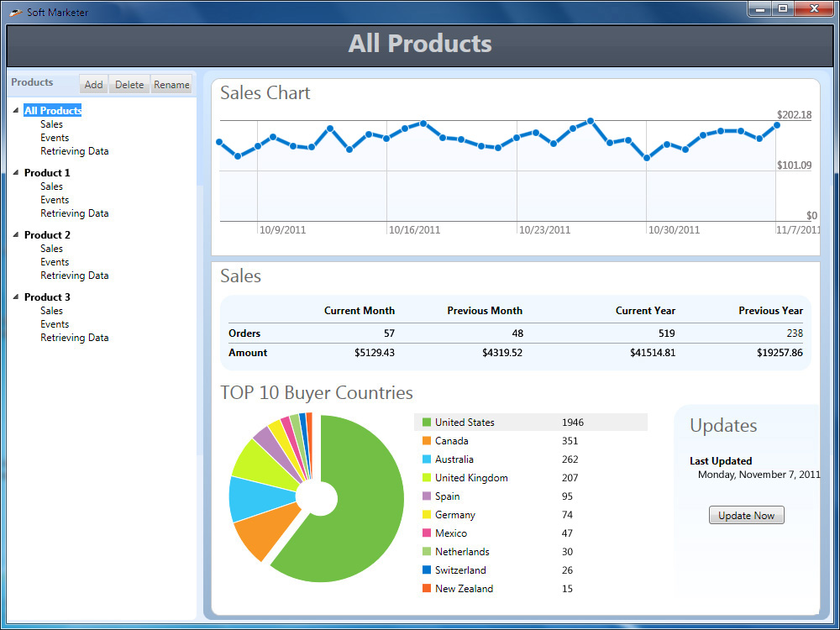Click the orange Canada legend swatch
The width and height of the screenshot is (840, 630).
(x=427, y=441)
